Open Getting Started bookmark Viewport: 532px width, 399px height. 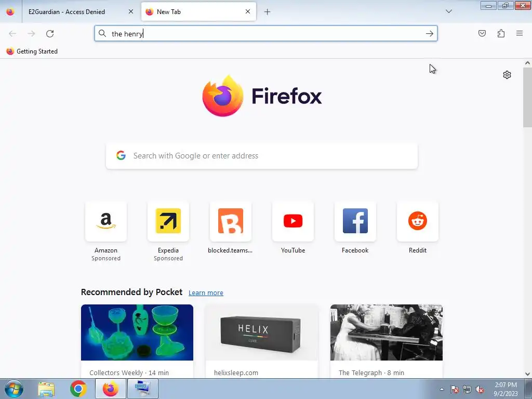pyautogui.click(x=32, y=51)
